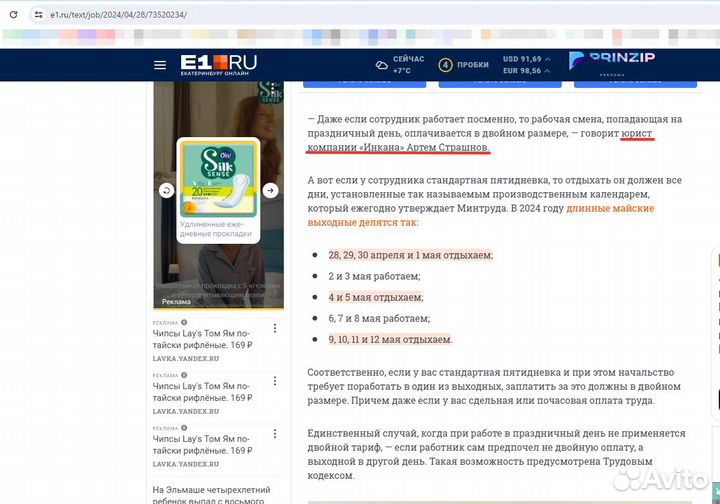Open news about На Эльмаше четырехлетний ребенок
This screenshot has width=720, height=504.
click(211, 495)
